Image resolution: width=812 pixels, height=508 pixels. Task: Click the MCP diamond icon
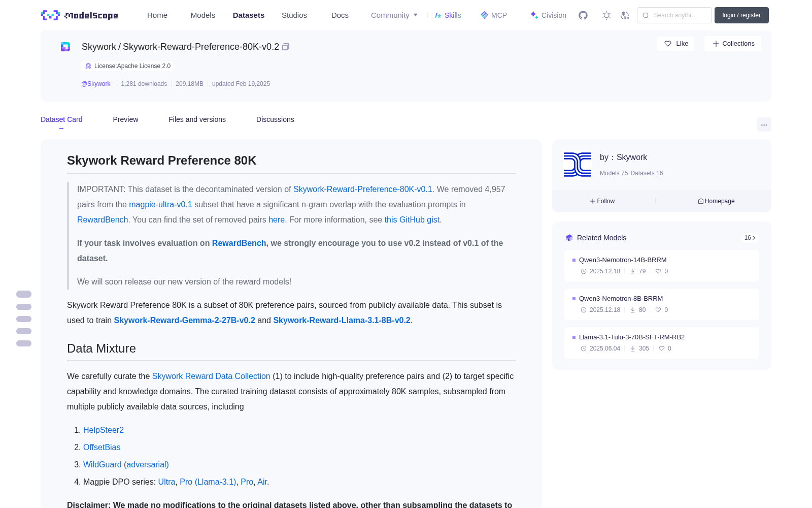[484, 15]
